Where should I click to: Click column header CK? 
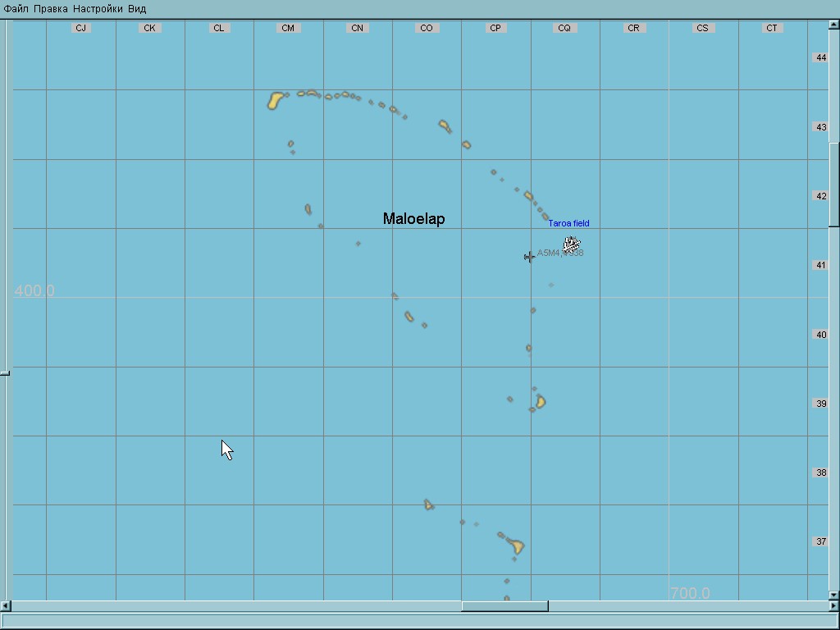149,28
